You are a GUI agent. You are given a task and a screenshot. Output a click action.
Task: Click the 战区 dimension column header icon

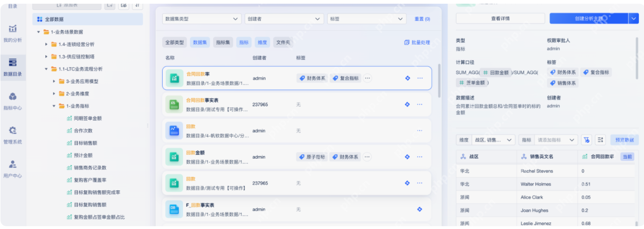[463, 157]
